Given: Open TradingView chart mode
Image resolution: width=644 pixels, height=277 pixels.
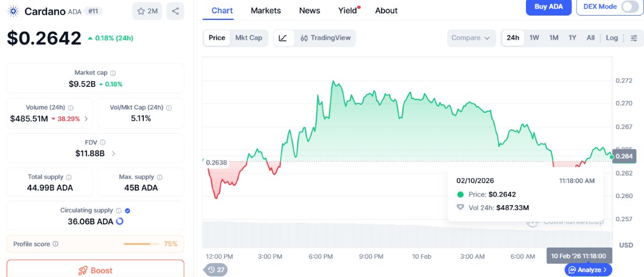Looking at the screenshot, I should coord(325,38).
